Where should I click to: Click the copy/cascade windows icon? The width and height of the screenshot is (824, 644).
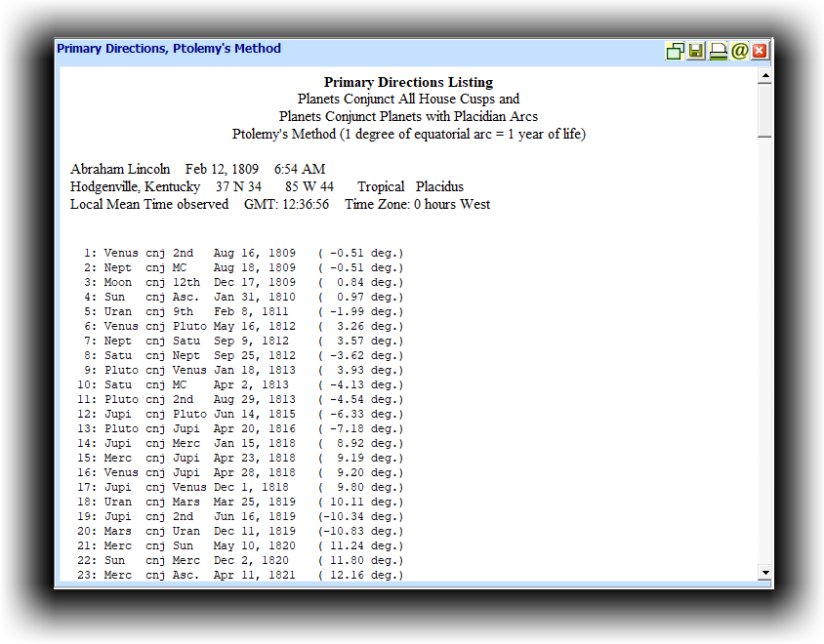675,51
